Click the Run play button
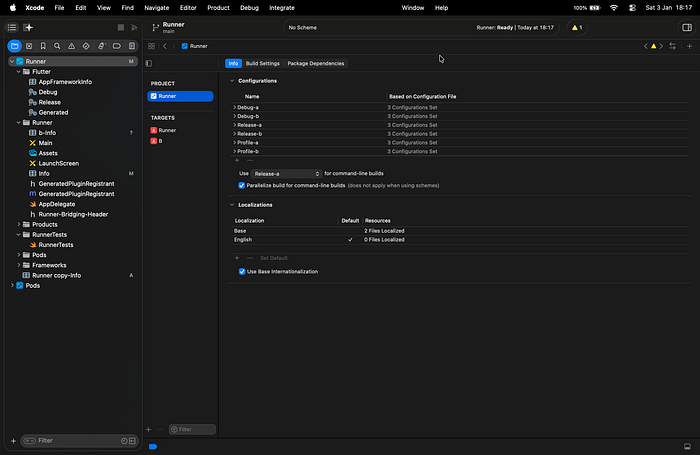 [134, 28]
